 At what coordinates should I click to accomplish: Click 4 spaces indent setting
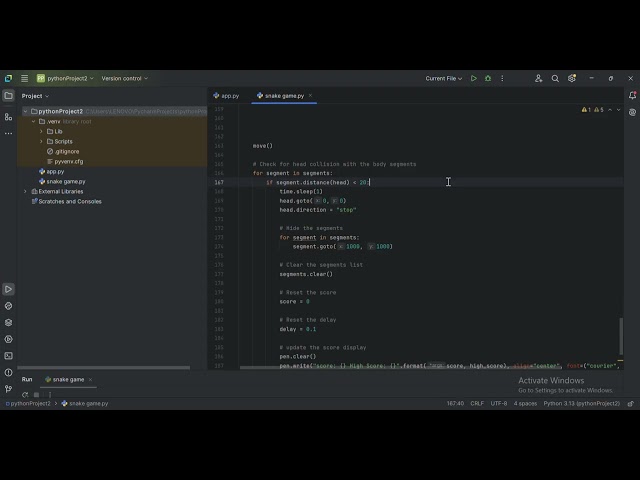(525, 404)
